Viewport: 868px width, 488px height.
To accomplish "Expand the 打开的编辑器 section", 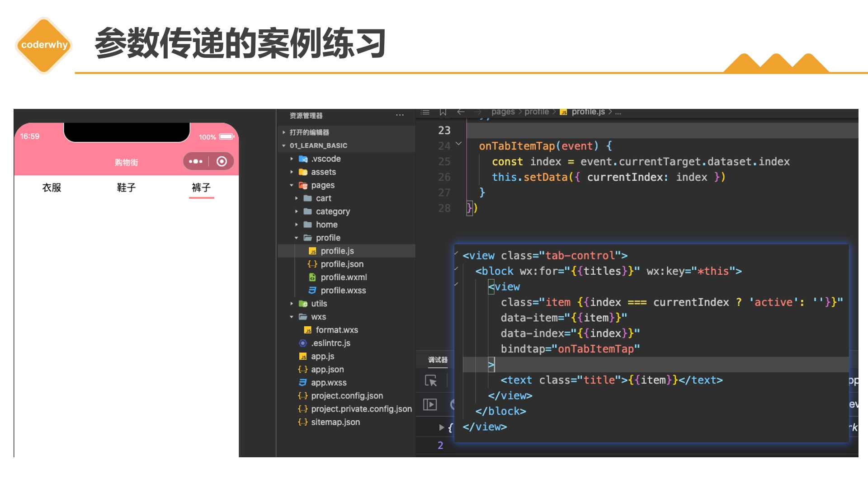I will (x=309, y=132).
